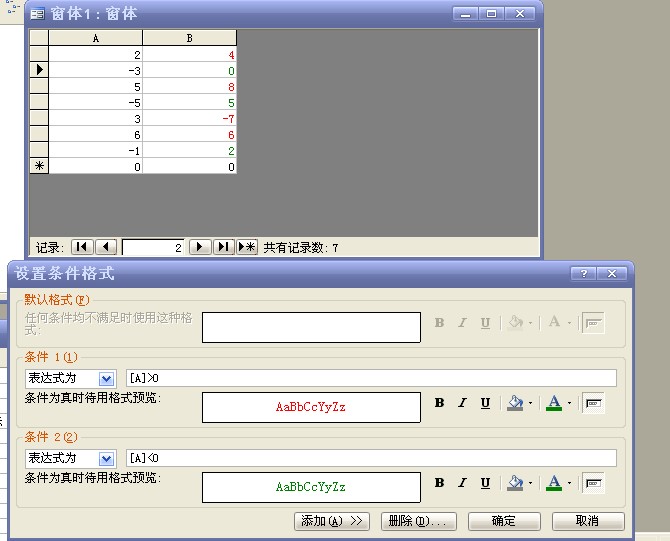Jump to the last record

point(224,247)
